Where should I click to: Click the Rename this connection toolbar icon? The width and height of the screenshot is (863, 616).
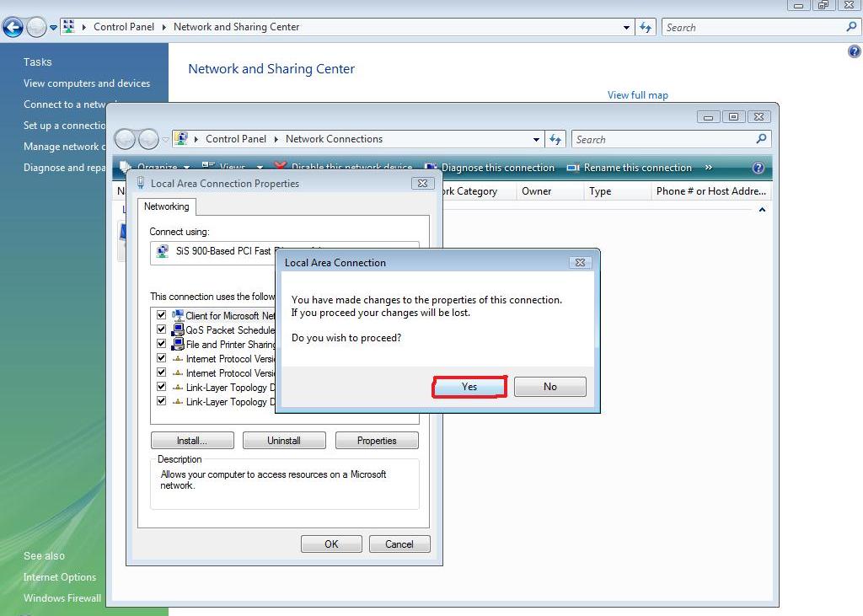click(573, 168)
